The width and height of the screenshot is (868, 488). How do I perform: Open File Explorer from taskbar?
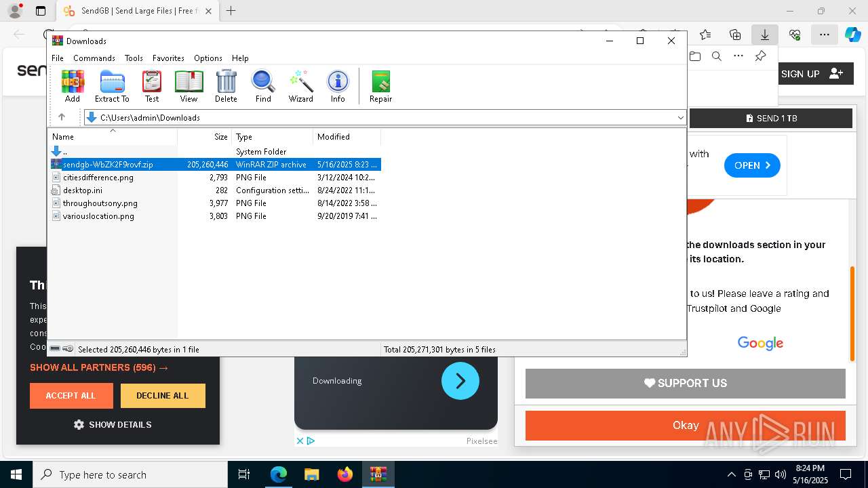[311, 474]
